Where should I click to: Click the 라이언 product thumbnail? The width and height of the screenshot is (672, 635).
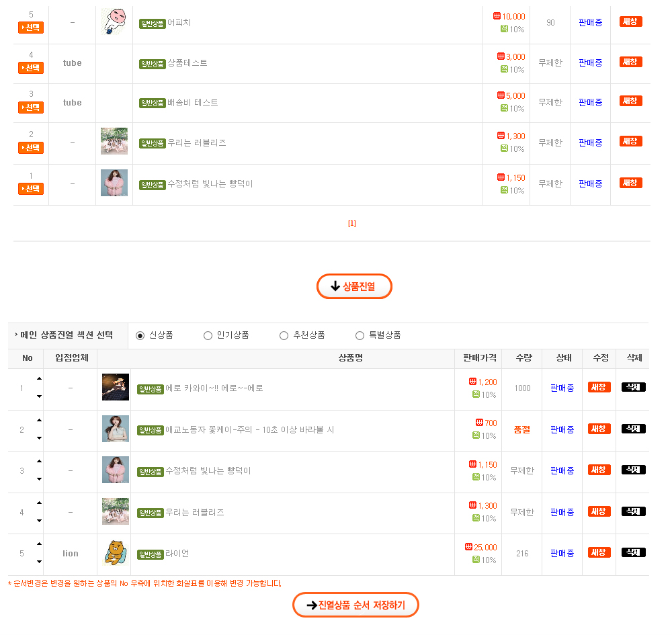(x=115, y=553)
